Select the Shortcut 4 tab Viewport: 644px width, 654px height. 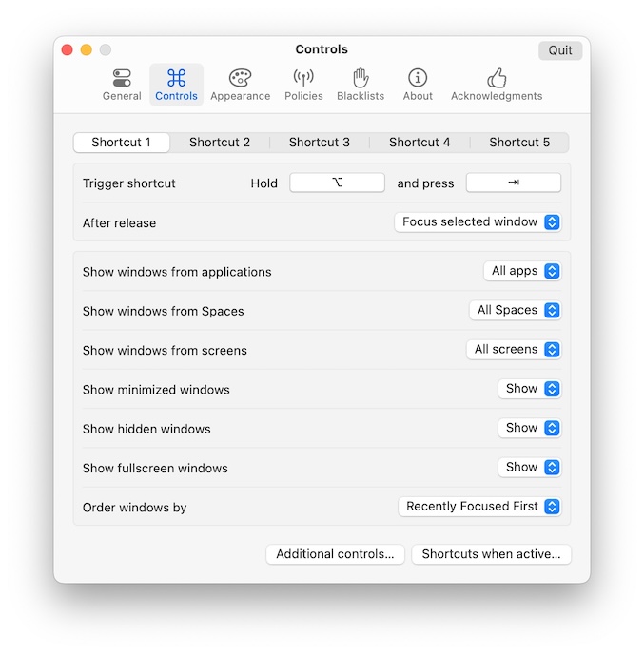click(x=420, y=143)
